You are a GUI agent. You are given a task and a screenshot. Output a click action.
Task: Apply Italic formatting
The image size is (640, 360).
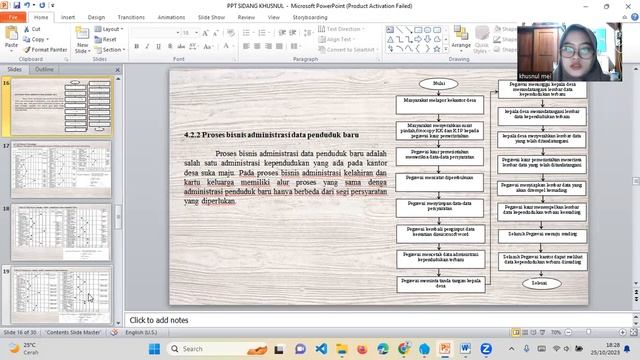[147, 47]
